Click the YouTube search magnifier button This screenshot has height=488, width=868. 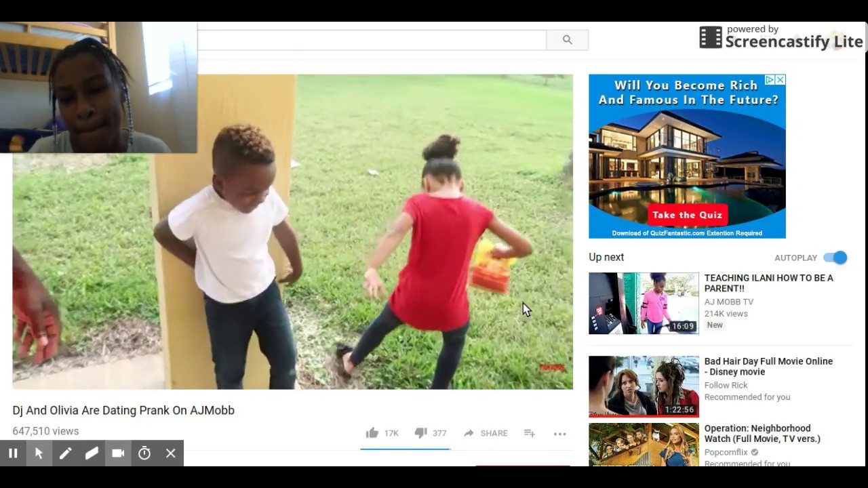tap(568, 40)
